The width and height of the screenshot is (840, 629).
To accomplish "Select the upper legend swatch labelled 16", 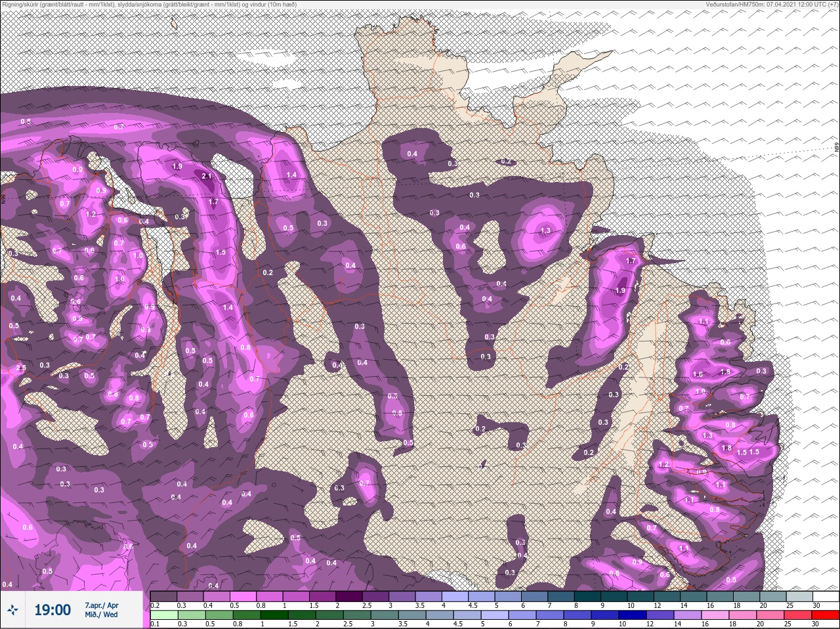I will click(720, 596).
